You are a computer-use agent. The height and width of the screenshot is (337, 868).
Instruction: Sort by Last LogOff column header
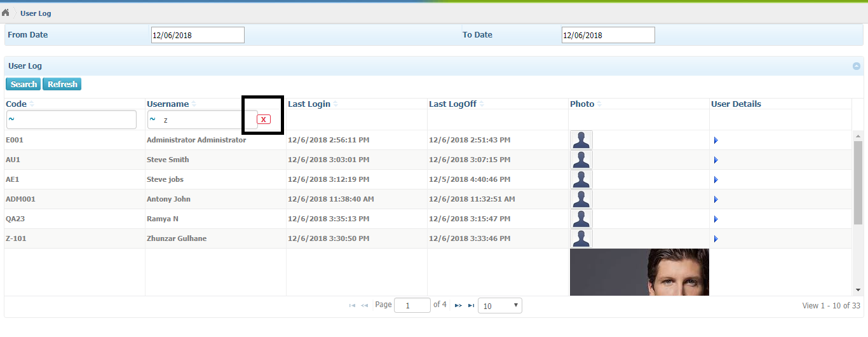click(452, 104)
